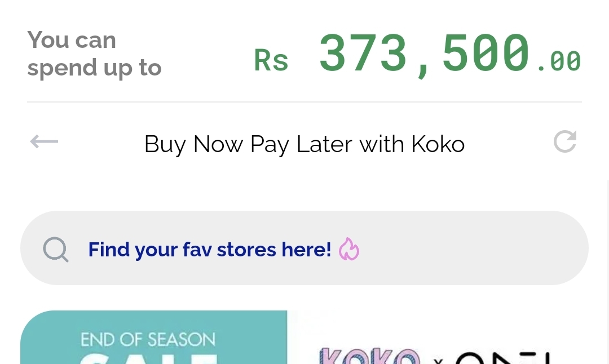Image resolution: width=609 pixels, height=364 pixels.
Task: Tap the circular refresh icon
Action: (565, 141)
